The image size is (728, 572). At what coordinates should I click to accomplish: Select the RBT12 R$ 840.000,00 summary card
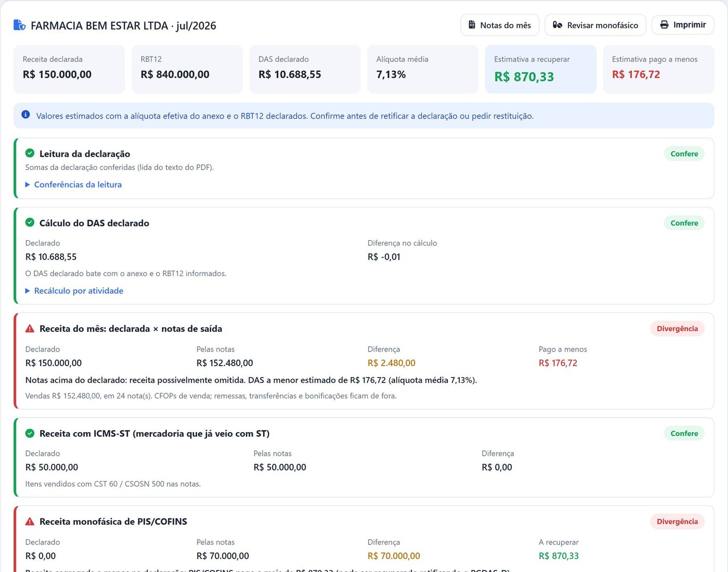[187, 69]
